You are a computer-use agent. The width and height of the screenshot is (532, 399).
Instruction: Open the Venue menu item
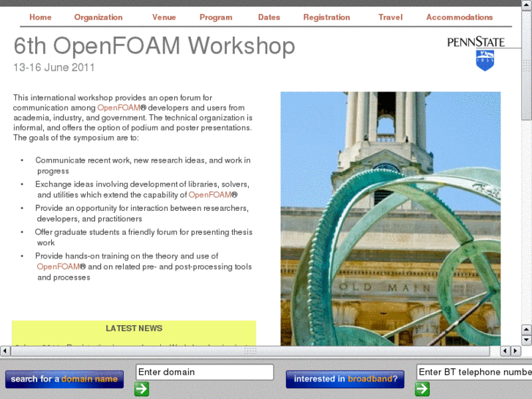[x=164, y=18]
